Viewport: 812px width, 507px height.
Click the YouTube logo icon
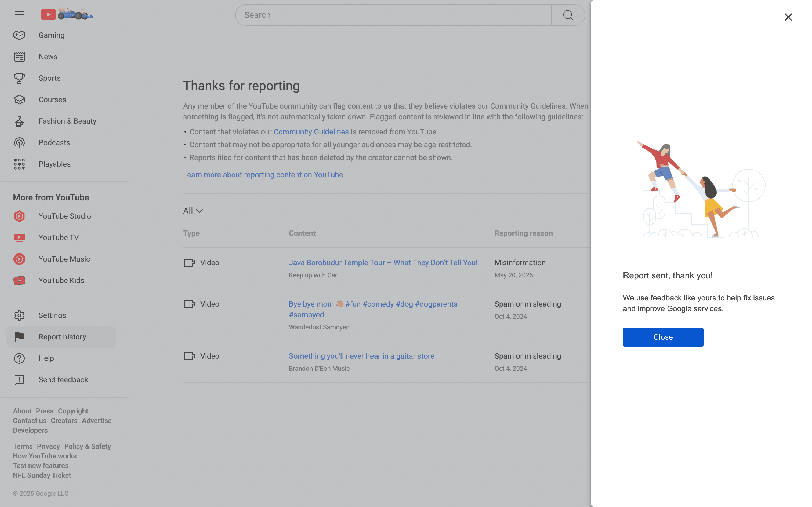point(48,14)
